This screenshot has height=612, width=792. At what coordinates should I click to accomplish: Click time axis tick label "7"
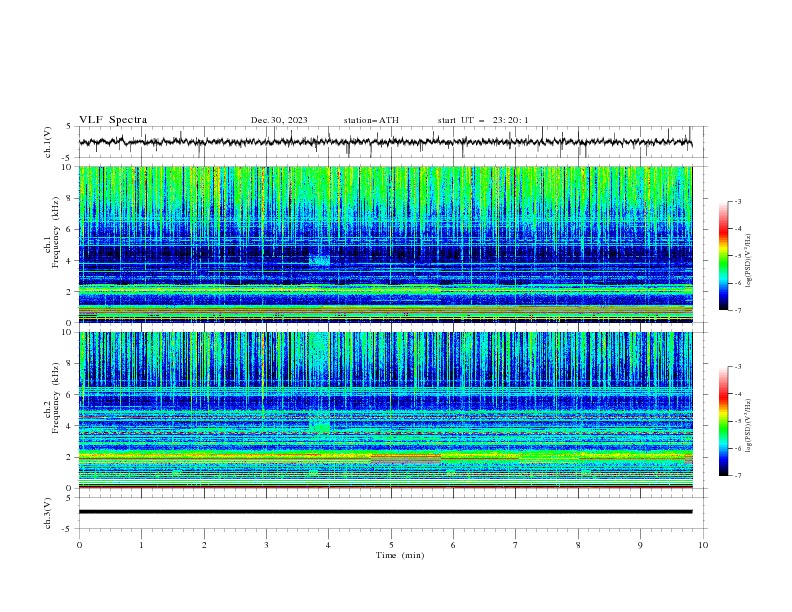click(x=516, y=545)
